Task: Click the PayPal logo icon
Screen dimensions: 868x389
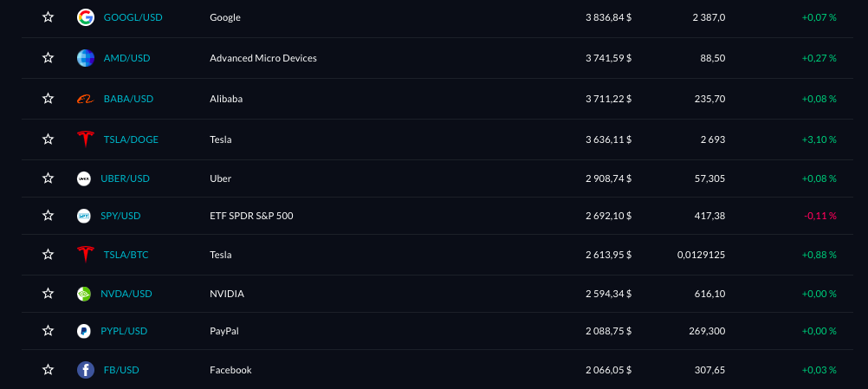Action: [84, 331]
